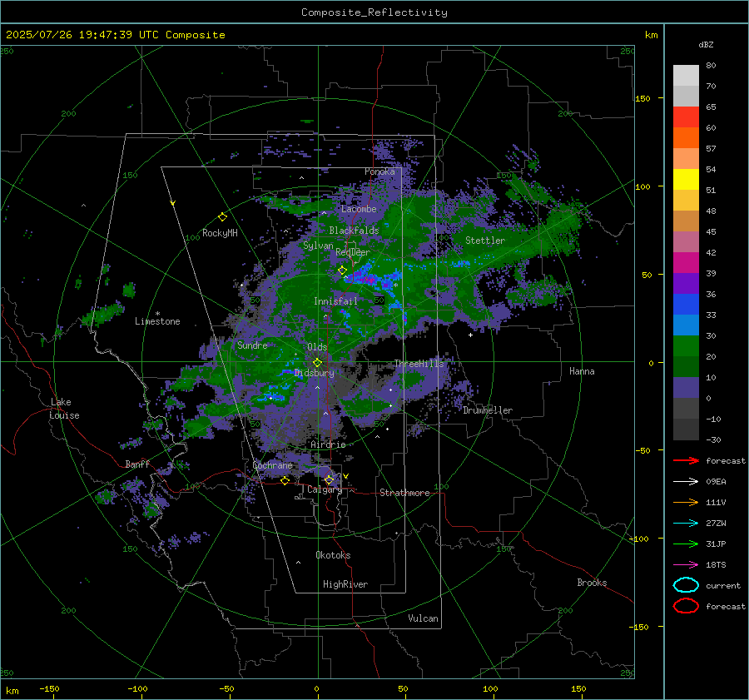Image resolution: width=749 pixels, height=700 pixels.
Task: Click the white plus marker west of Hanna
Action: pos(470,335)
